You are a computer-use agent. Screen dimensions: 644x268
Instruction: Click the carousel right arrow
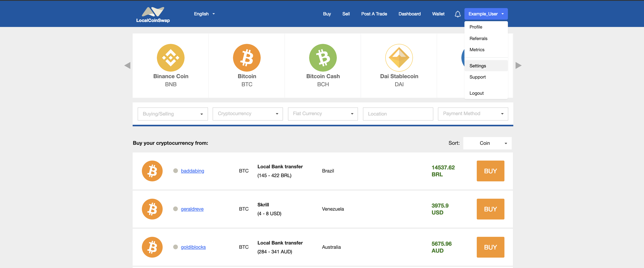(518, 65)
